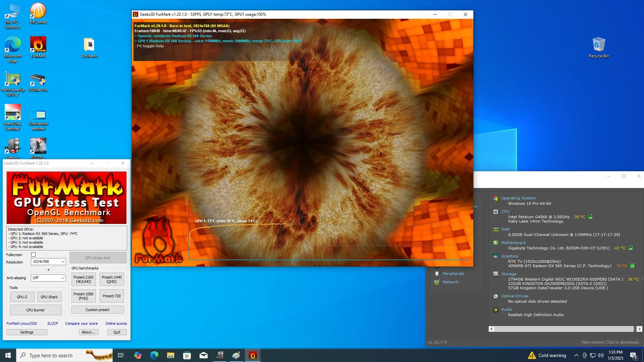Screen dimensions: 644x362
Task: Open FurMark Settings button
Action: coord(27,333)
